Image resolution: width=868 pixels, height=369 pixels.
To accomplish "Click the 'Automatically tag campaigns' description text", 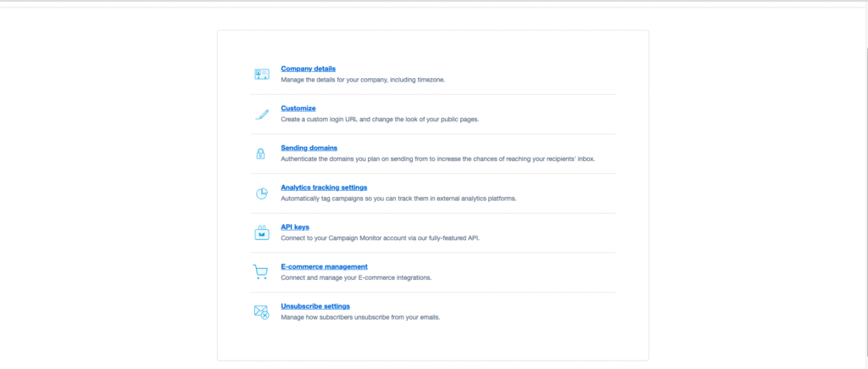I will (x=398, y=198).
